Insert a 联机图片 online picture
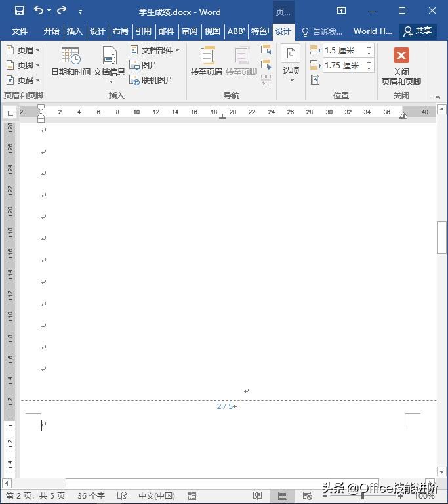The width and height of the screenshot is (448, 504). tap(151, 80)
